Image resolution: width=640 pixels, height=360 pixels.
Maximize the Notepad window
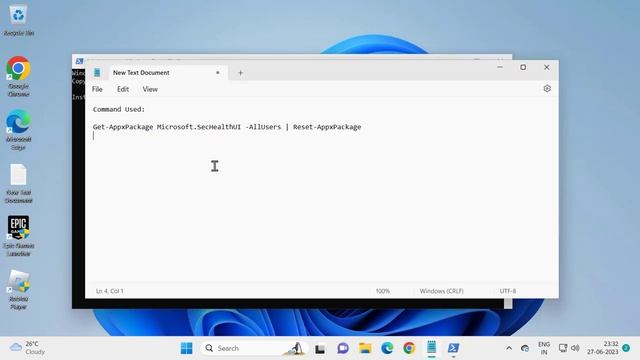click(x=523, y=67)
